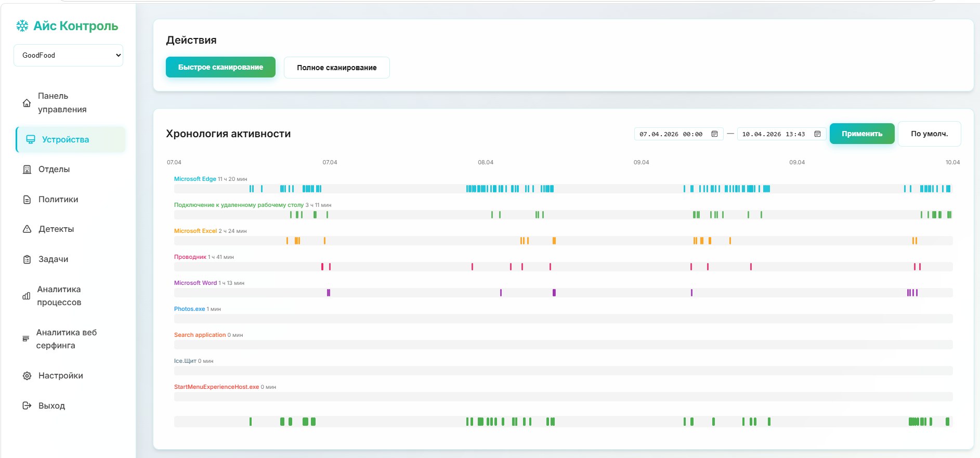Open the Аналитика веб серфинга menu item
Image resolution: width=980 pixels, height=458 pixels.
click(x=66, y=339)
